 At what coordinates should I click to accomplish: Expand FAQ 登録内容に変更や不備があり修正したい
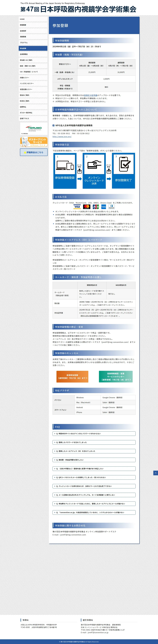[94, 469]
